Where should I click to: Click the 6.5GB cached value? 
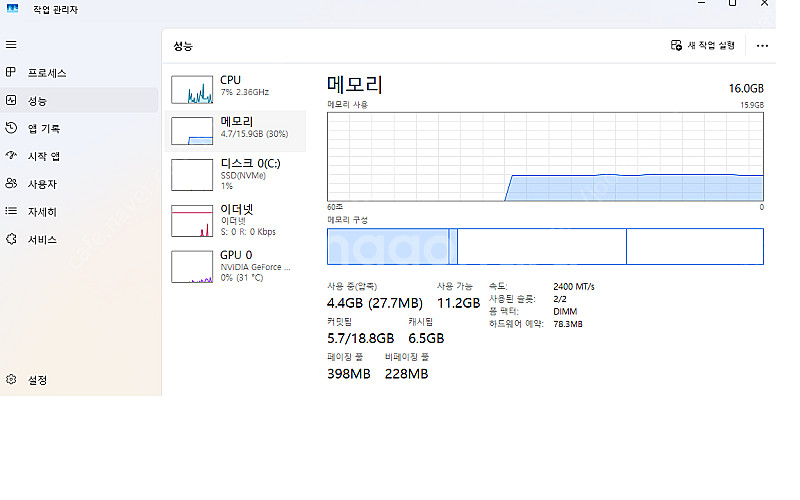click(x=426, y=338)
